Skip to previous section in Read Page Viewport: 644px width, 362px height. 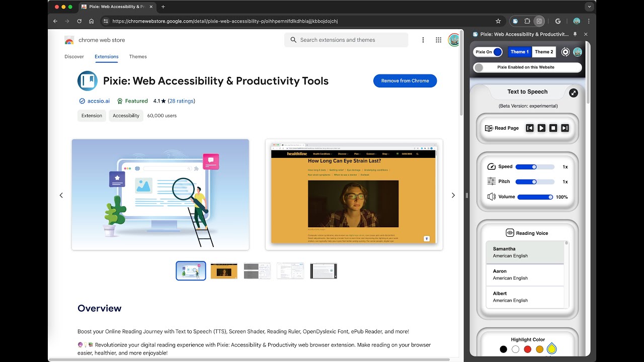click(x=530, y=128)
